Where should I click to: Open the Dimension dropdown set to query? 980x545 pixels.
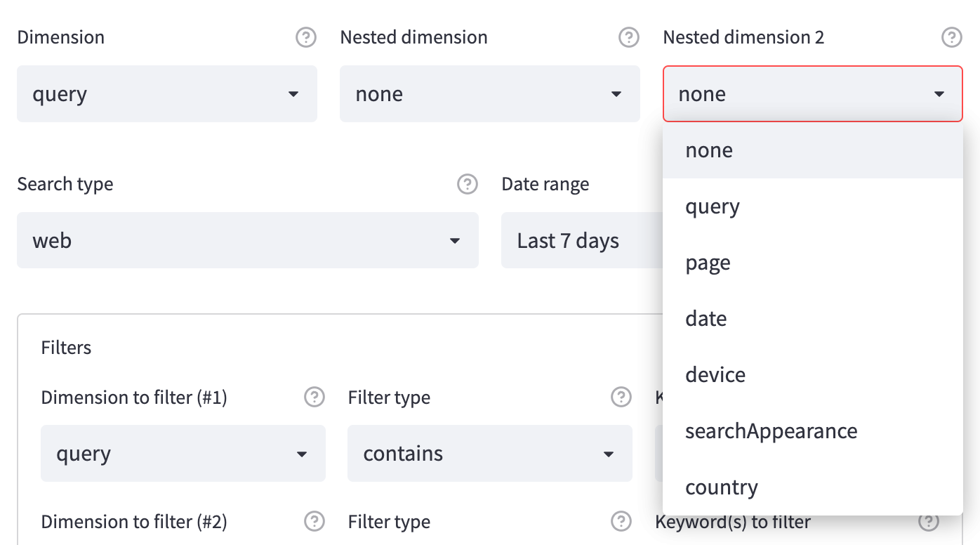(x=167, y=94)
